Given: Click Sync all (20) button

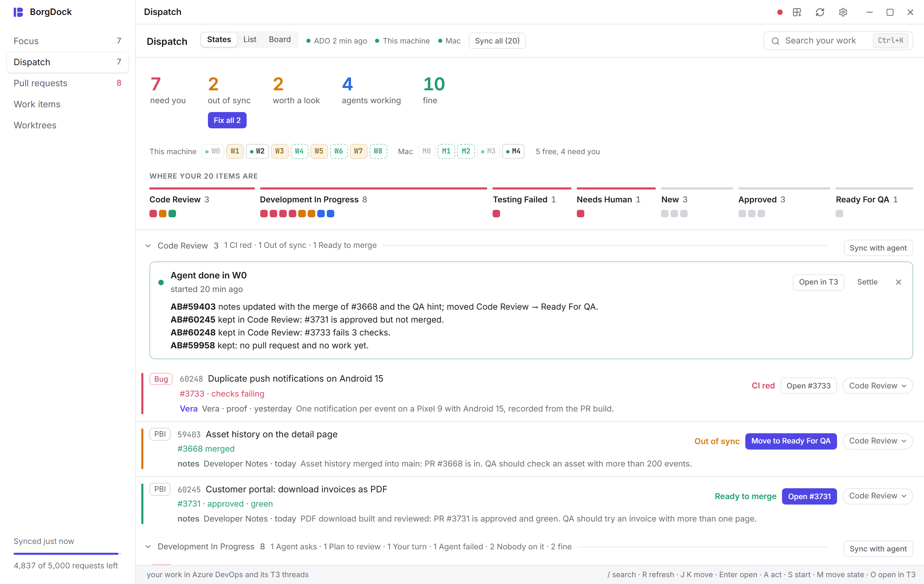Looking at the screenshot, I should 497,41.
